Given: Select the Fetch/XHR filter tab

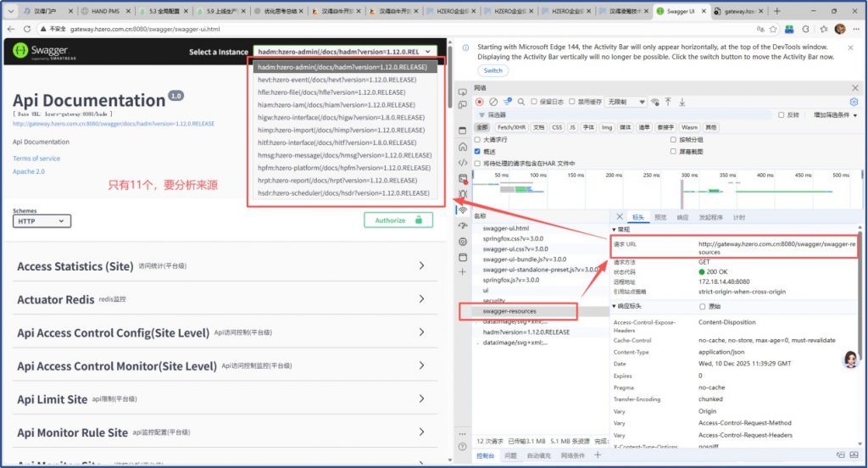Looking at the screenshot, I should point(514,127).
